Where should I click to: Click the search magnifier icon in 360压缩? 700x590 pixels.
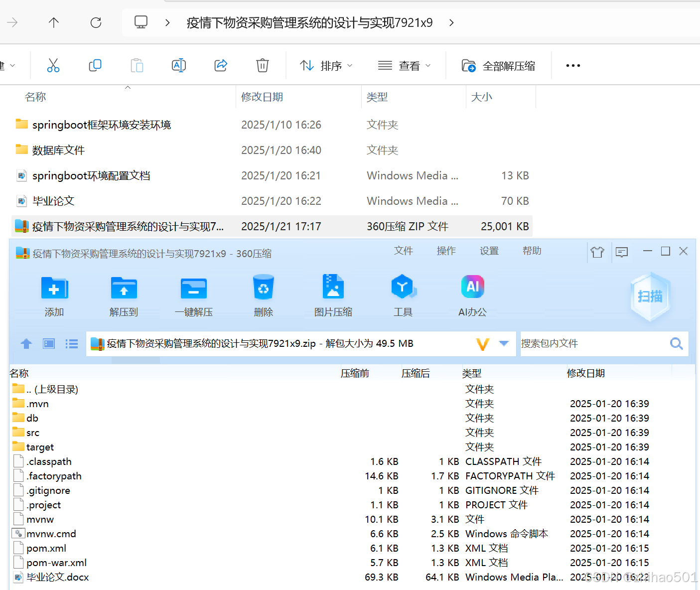677,343
